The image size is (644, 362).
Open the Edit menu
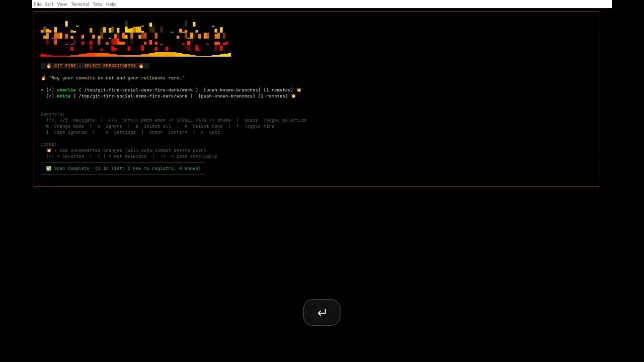pyautogui.click(x=49, y=4)
